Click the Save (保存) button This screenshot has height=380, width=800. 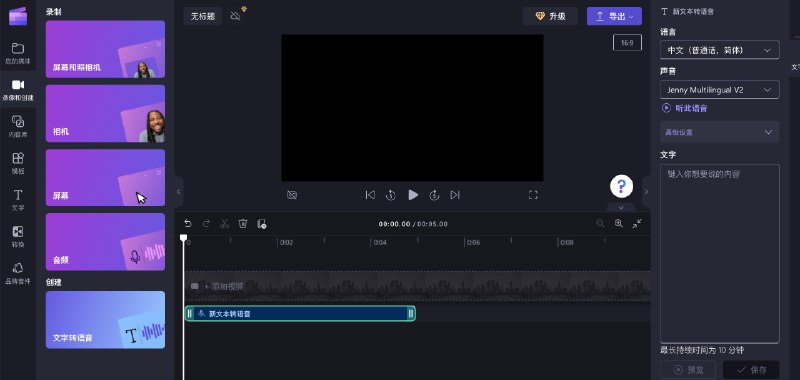[x=751, y=370]
